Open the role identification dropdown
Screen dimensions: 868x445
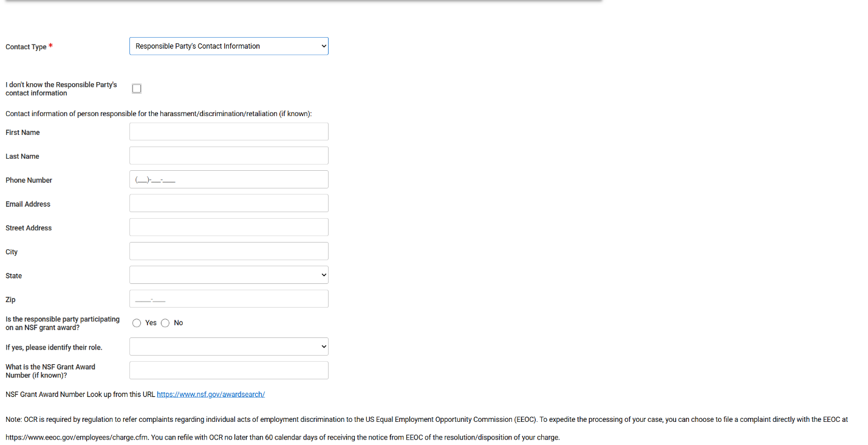[228, 347]
